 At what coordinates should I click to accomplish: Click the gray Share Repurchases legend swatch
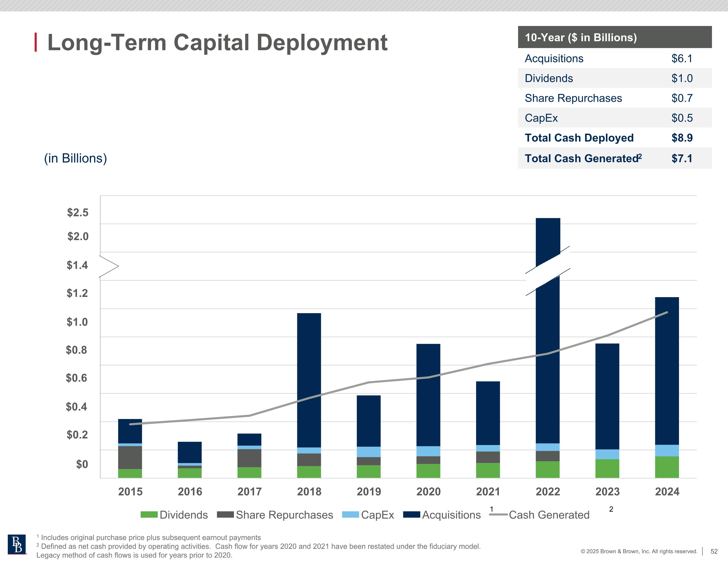pos(225,515)
